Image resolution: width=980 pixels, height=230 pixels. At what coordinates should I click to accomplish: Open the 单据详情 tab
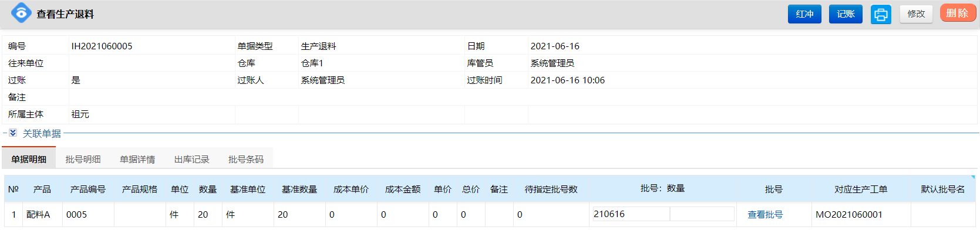(137, 159)
